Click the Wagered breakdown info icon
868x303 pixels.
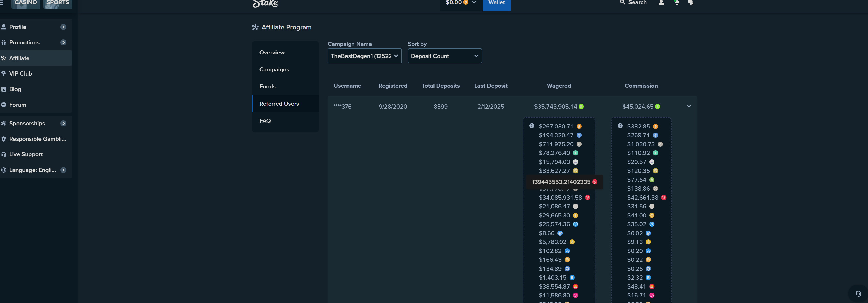tap(532, 126)
